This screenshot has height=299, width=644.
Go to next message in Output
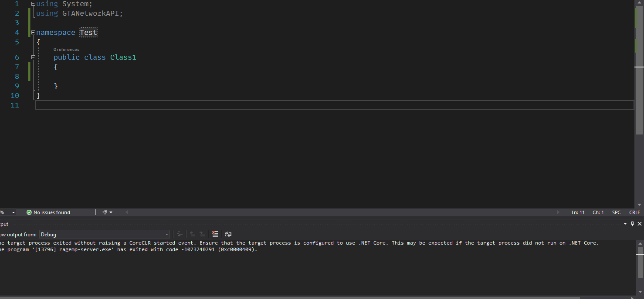pos(202,234)
